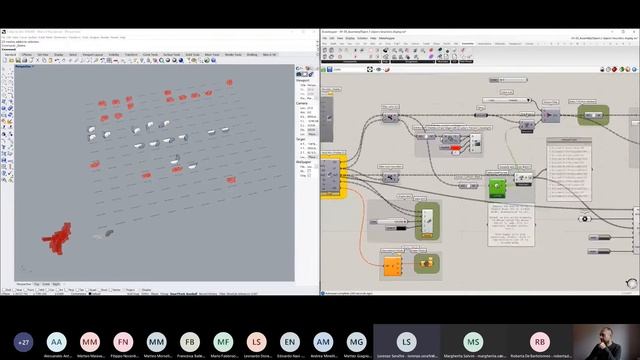Image resolution: width=640 pixels, height=360 pixels.
Task: Toggle the Mid osnap checkbox
Action: point(39,290)
